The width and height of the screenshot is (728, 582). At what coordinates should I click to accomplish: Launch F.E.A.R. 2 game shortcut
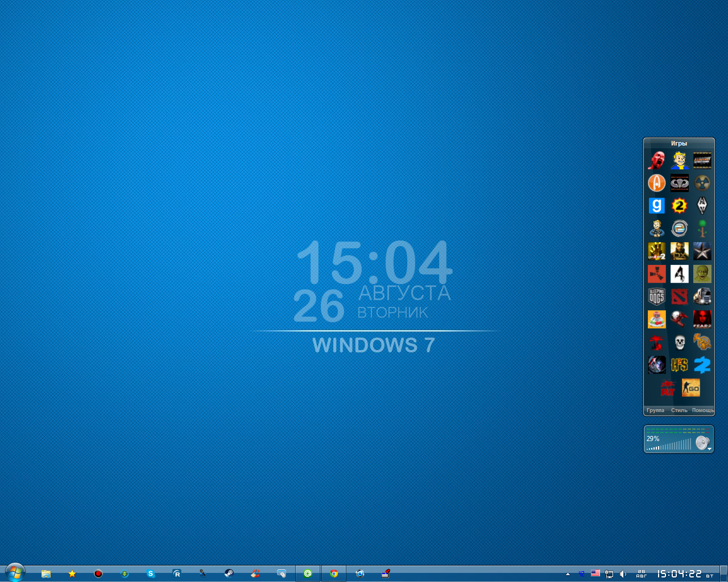[702, 319]
